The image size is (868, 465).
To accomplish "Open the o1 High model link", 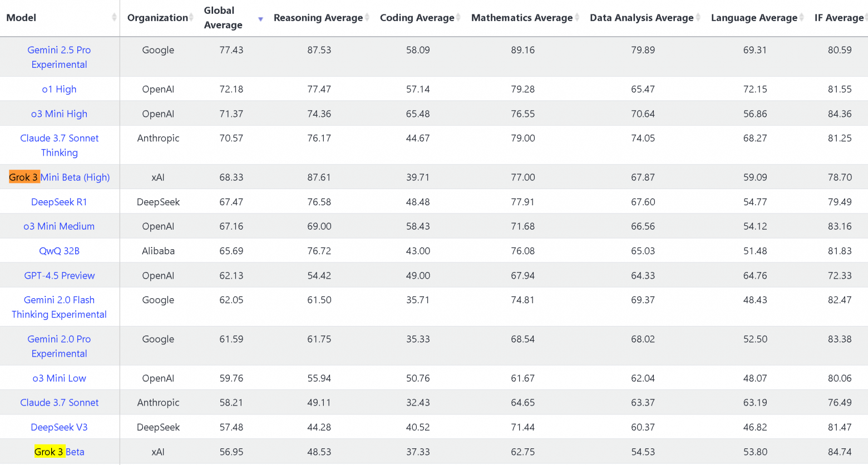I will point(60,89).
